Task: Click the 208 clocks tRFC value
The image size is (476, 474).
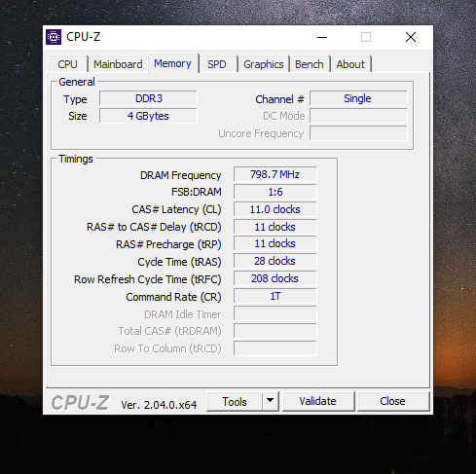Action: point(275,278)
